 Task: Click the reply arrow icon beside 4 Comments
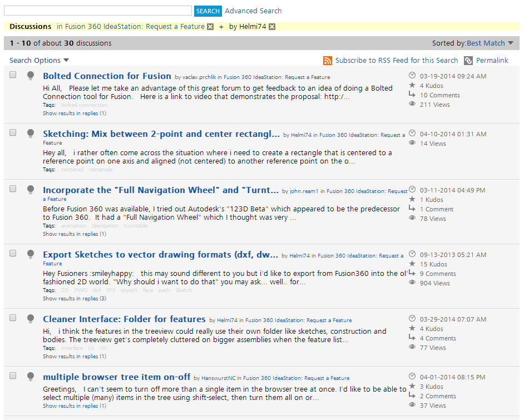[412, 338]
